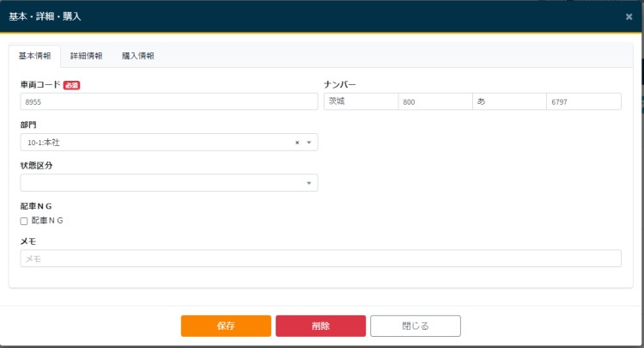The width and height of the screenshot is (644, 348).
Task: Expand the 状態区分 dropdown arrow
Action: (x=308, y=183)
